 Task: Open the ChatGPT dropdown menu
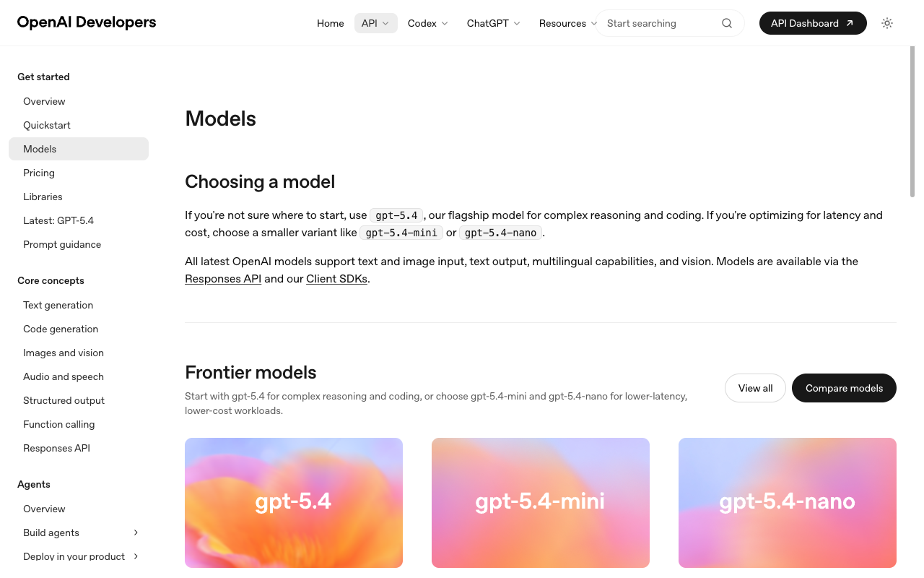point(493,23)
